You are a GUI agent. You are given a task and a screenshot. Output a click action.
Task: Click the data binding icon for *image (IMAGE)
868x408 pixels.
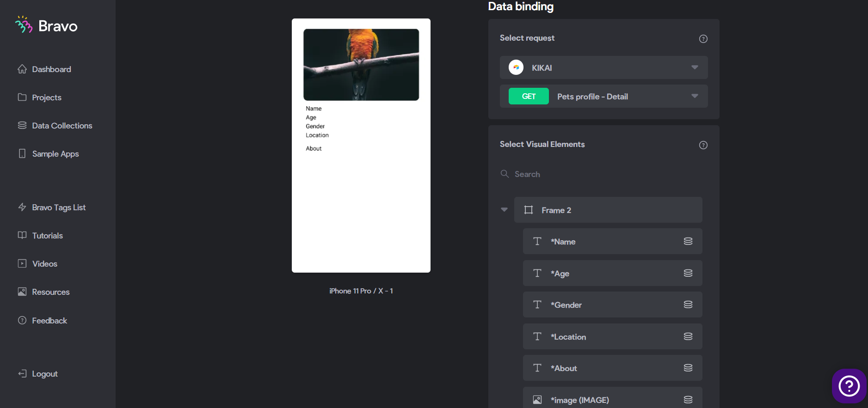coord(688,400)
